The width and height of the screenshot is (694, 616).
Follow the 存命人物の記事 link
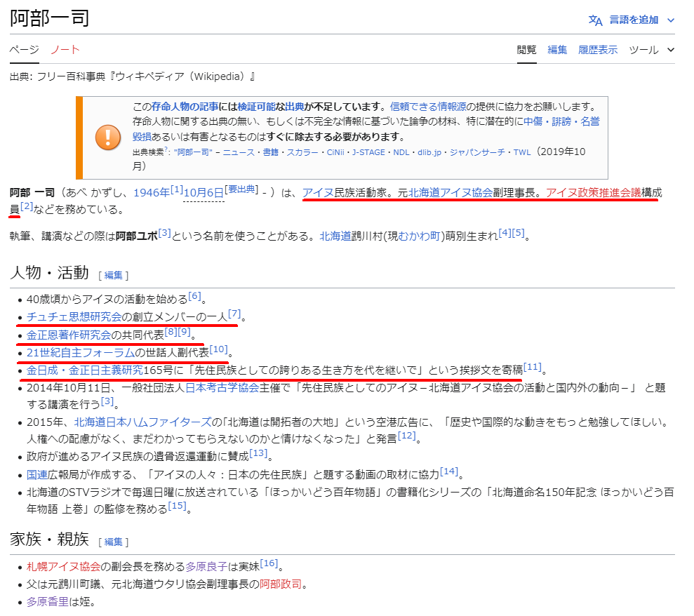coord(185,107)
